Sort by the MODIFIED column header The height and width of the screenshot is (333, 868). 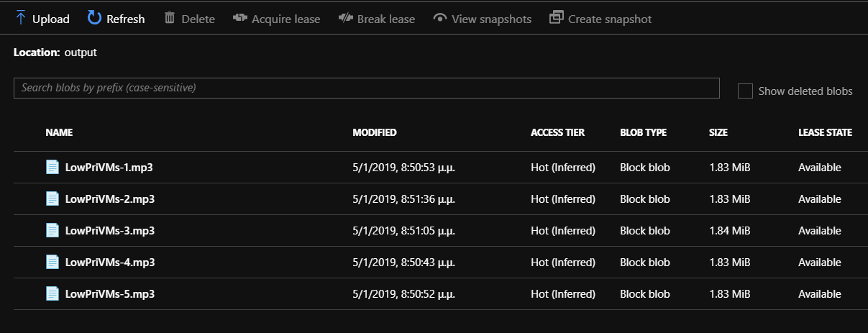click(374, 132)
